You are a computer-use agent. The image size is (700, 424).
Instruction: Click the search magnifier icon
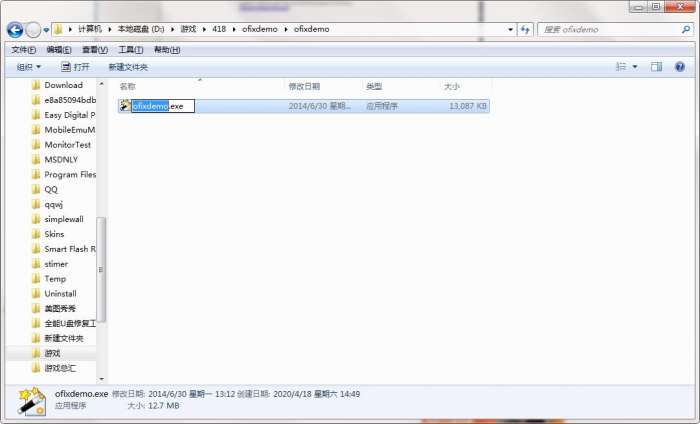[686, 30]
